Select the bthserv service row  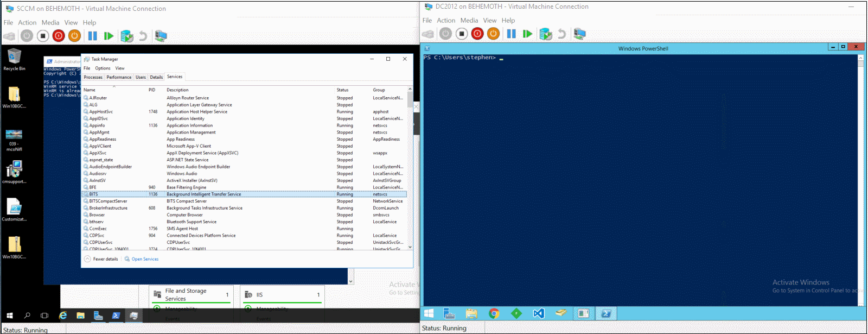click(244, 222)
